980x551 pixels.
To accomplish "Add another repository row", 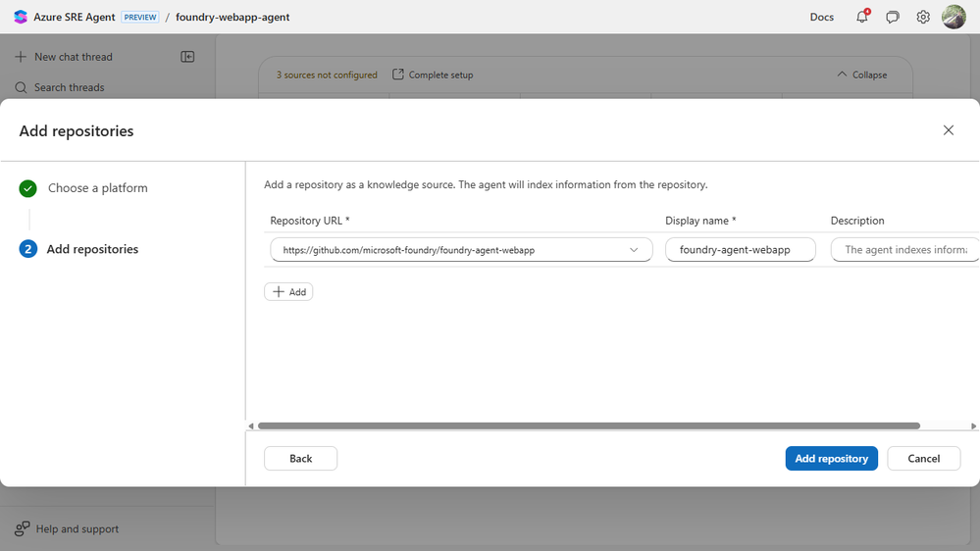I will point(288,292).
